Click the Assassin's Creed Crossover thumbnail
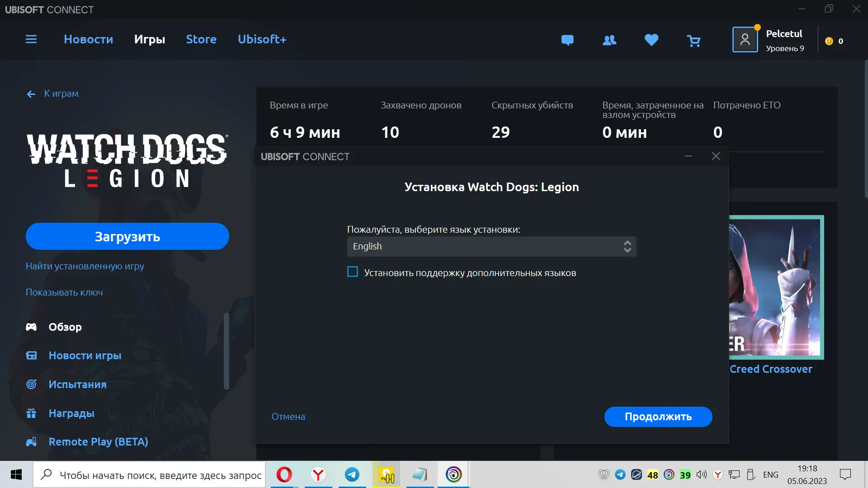The image size is (868, 488). click(x=776, y=287)
